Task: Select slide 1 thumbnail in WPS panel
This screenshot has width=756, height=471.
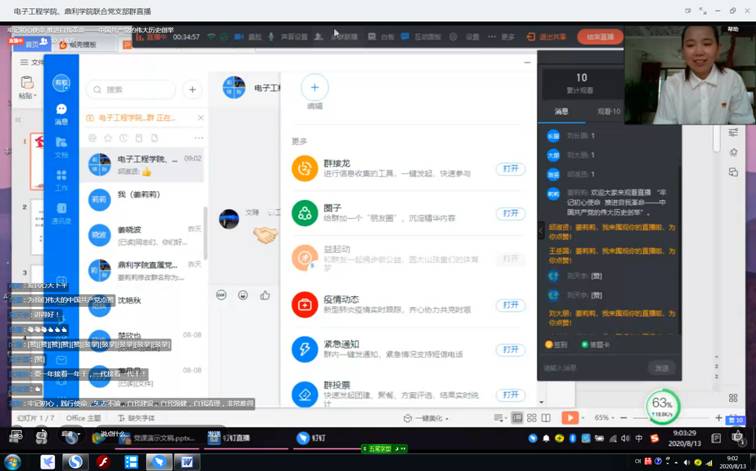Action: [37, 161]
